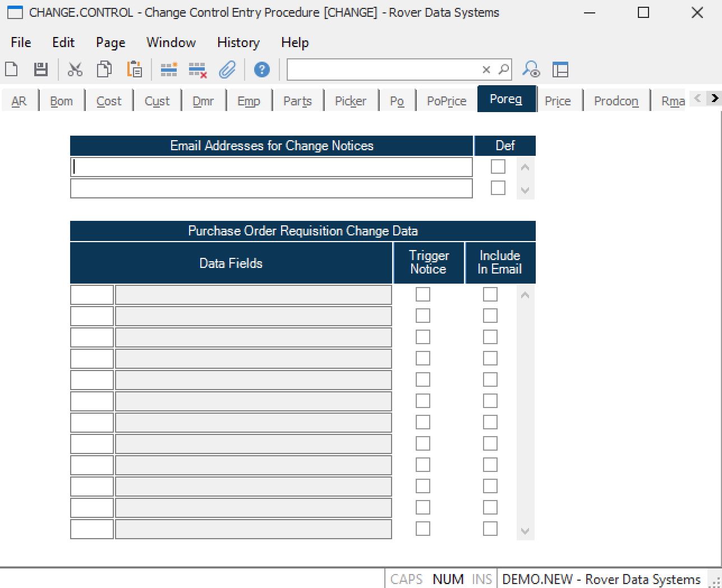722x588 pixels.
Task: Switch to the PoPrice tab
Action: click(x=446, y=101)
